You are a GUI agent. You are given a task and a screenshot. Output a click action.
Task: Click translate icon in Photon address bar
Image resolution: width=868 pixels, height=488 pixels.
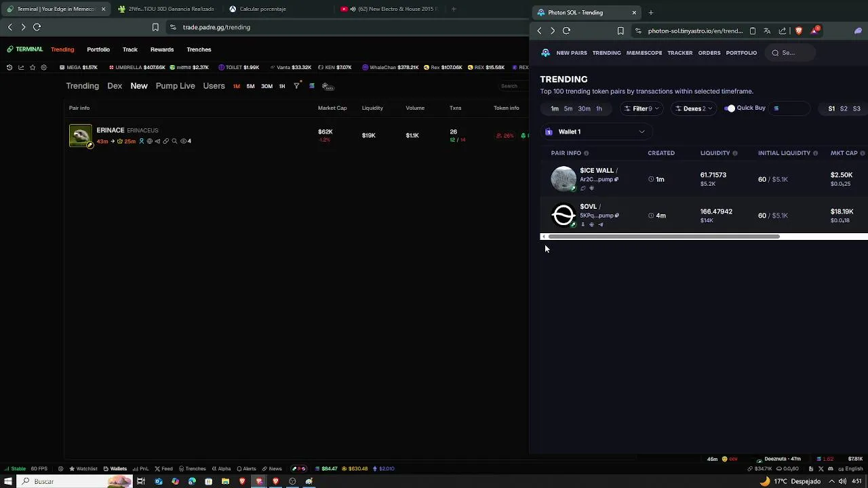coord(767,30)
